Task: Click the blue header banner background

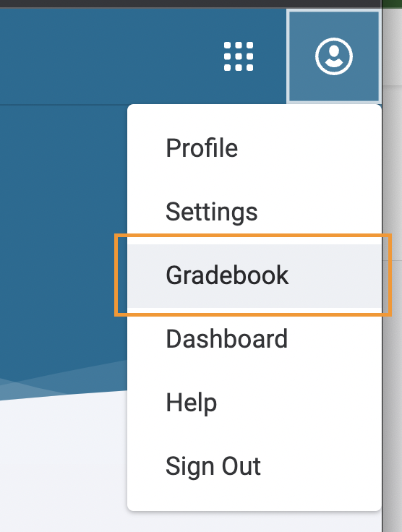Action: click(102, 54)
